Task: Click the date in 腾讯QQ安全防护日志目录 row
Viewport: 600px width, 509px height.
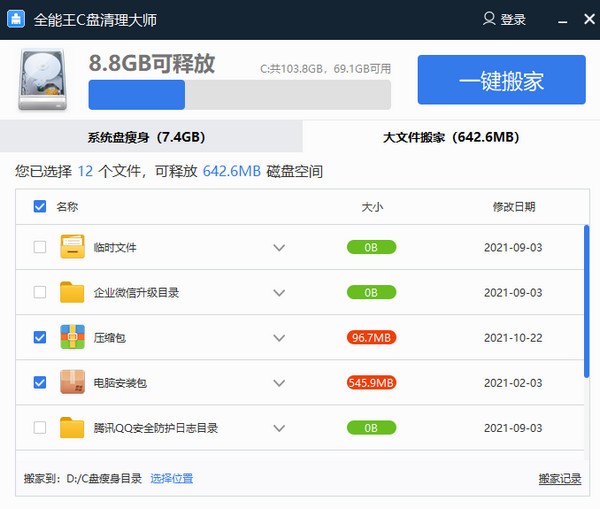Action: (x=513, y=428)
